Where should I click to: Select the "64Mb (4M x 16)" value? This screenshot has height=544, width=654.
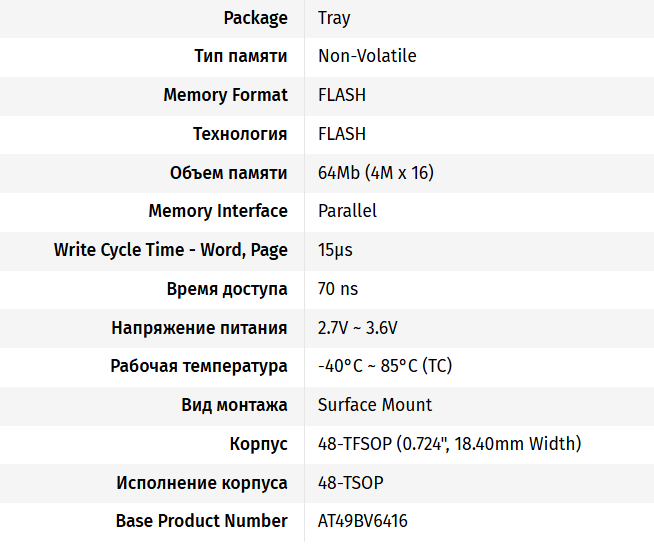coord(375,173)
